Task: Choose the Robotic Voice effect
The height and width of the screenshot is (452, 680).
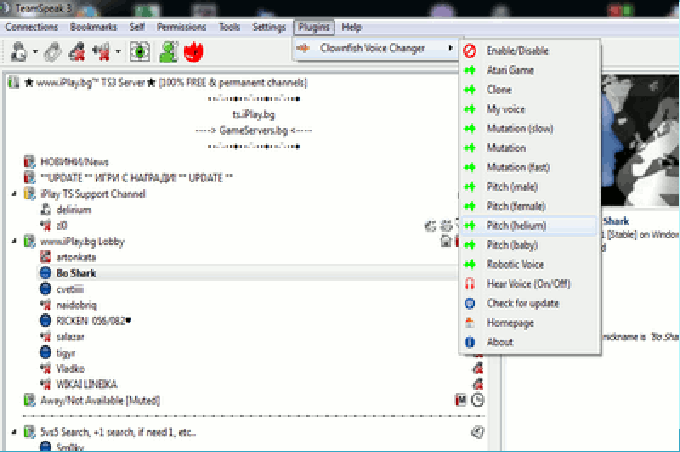Action: [x=515, y=265]
